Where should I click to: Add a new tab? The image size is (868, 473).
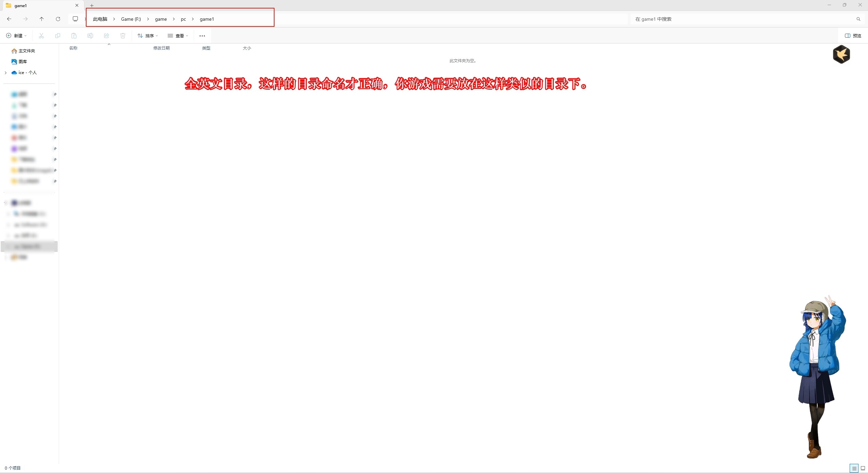click(x=92, y=5)
